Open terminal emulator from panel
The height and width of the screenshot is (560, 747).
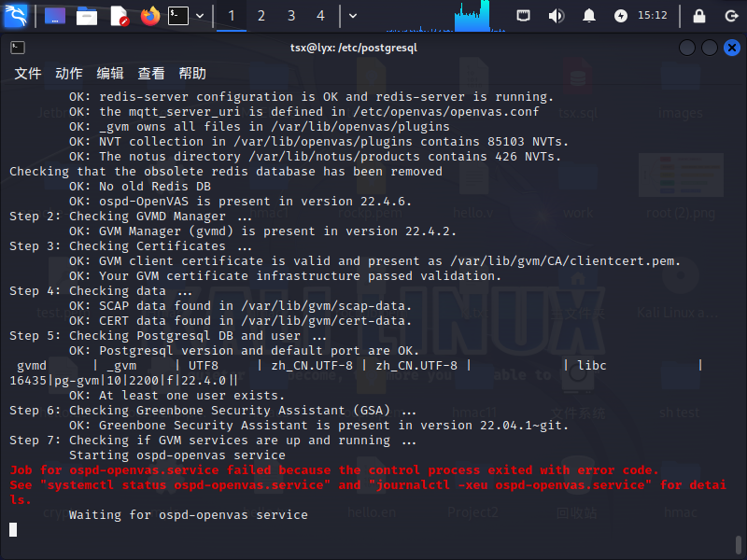click(x=178, y=16)
